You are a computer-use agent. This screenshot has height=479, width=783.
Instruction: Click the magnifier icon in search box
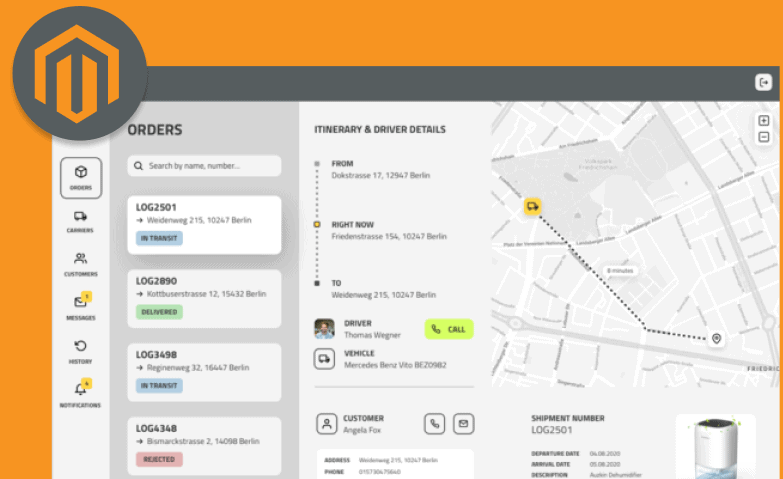138,166
